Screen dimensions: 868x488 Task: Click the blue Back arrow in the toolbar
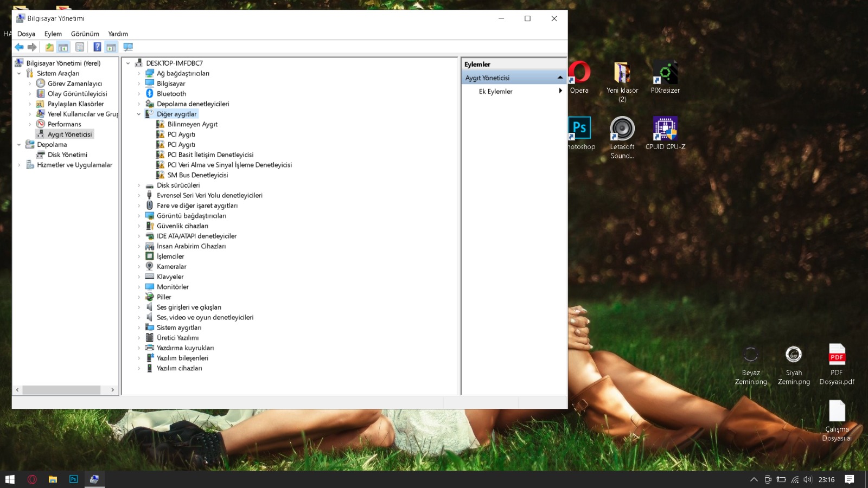19,47
